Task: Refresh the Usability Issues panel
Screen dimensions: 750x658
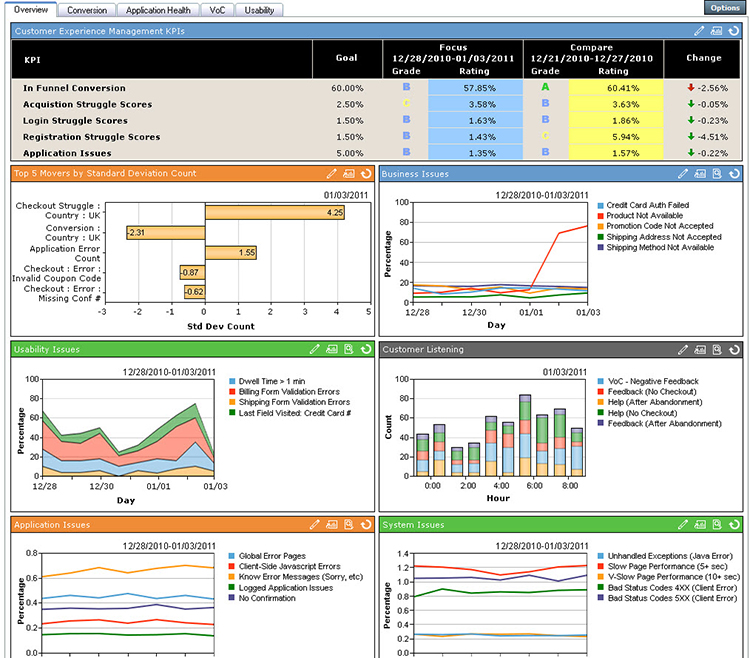Action: [x=364, y=349]
